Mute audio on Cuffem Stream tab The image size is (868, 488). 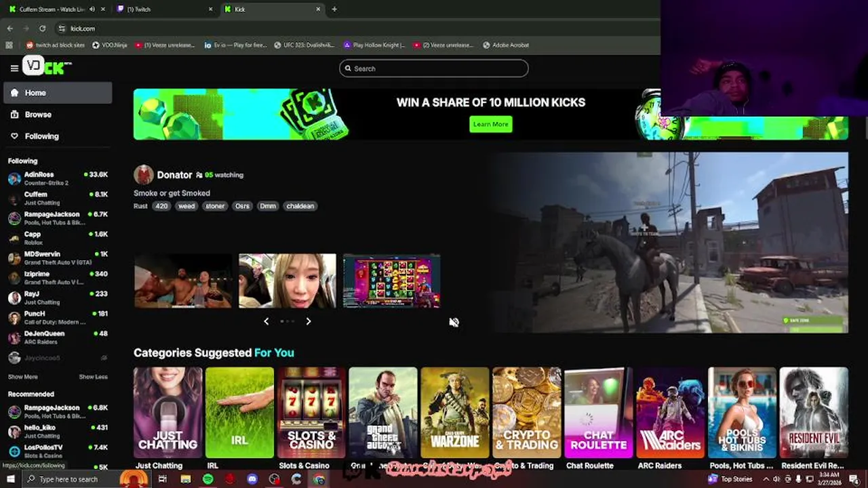(x=92, y=9)
